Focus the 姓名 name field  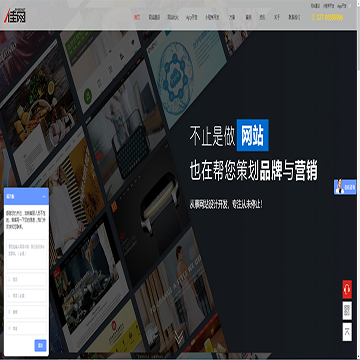[x=26, y=279]
